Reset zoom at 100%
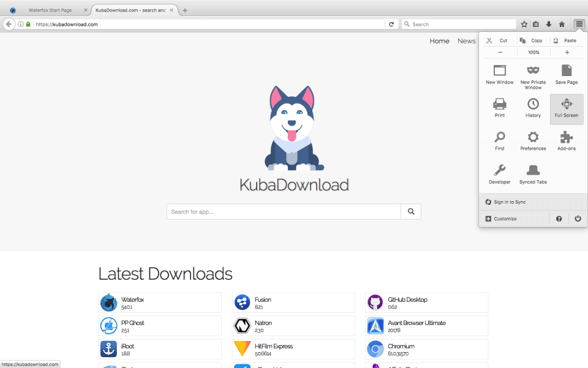Viewport: 588px width, 368px height. (533, 52)
